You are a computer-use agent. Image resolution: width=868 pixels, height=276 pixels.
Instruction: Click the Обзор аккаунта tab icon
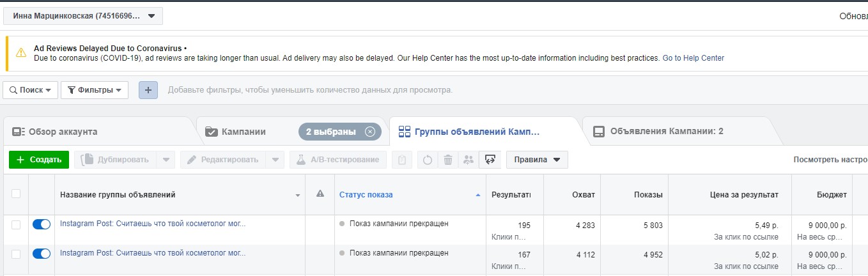pos(18,132)
